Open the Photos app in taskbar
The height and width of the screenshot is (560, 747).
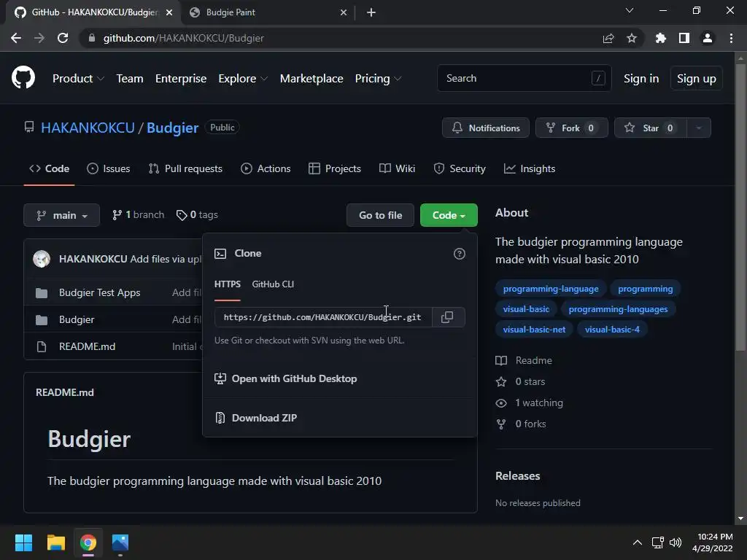tap(120, 542)
